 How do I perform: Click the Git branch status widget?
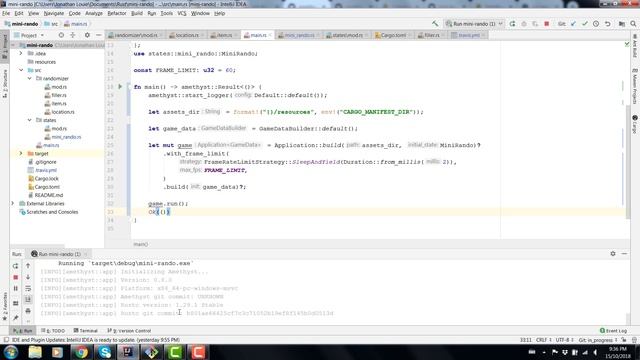pos(598,340)
